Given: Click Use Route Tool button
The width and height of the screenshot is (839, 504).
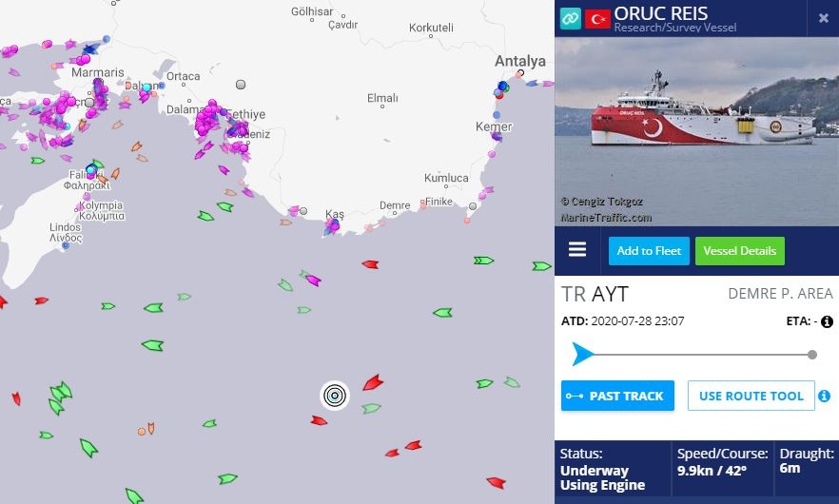Looking at the screenshot, I should pyautogui.click(x=751, y=396).
